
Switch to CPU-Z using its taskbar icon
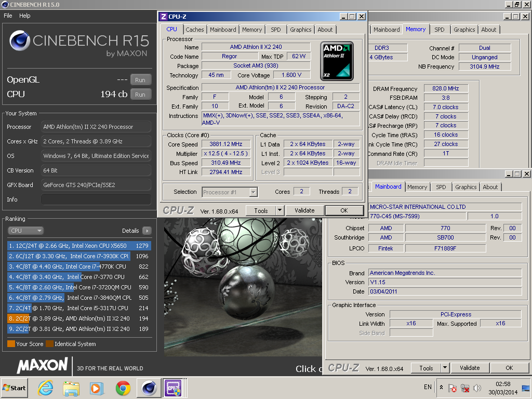point(173,388)
